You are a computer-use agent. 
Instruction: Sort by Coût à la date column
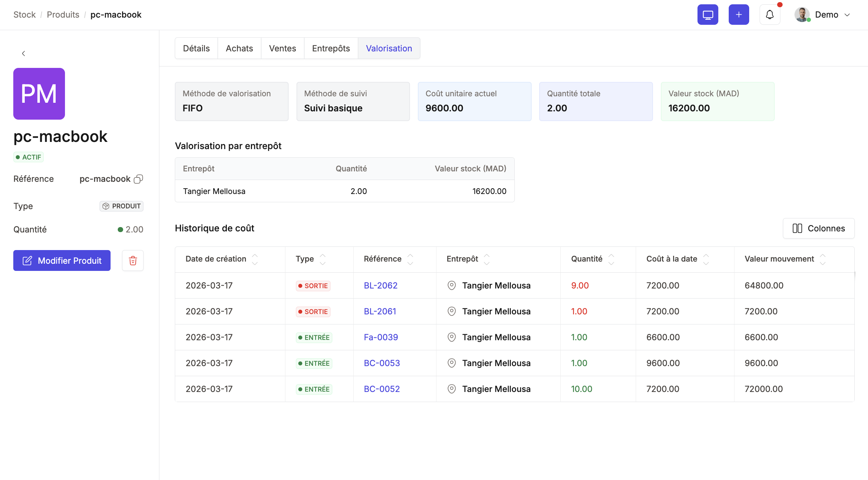706,259
